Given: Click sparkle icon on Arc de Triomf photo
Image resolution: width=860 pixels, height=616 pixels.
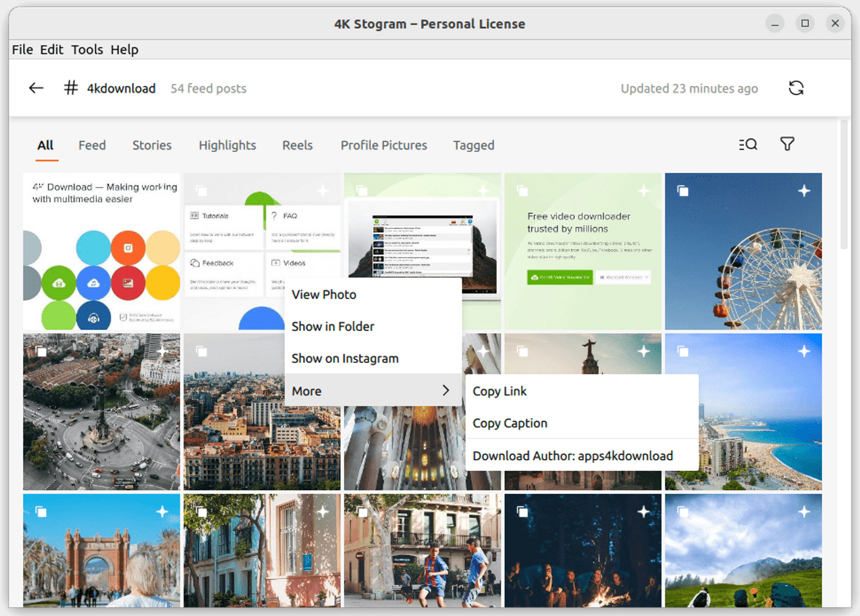Looking at the screenshot, I should (162, 512).
